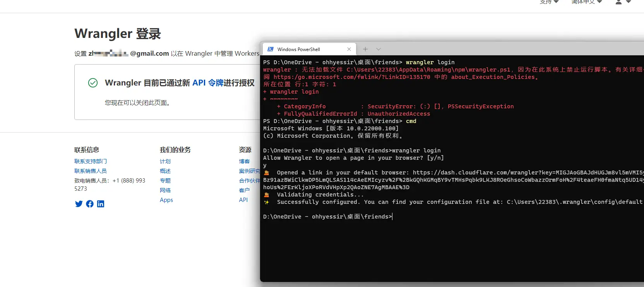Open the 专题 link
The image size is (644, 287).
click(165, 181)
